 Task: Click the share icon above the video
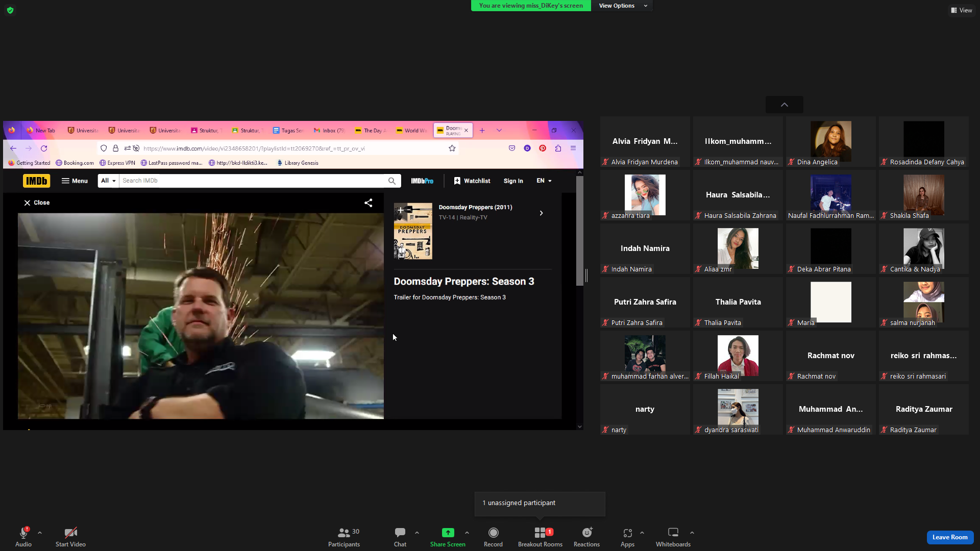click(x=368, y=203)
